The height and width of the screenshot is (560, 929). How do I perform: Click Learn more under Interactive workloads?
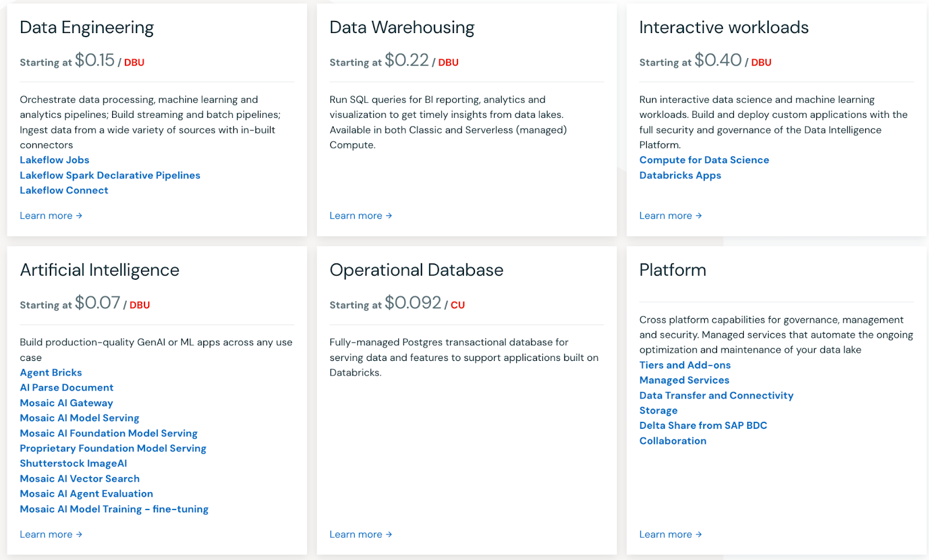tap(671, 216)
